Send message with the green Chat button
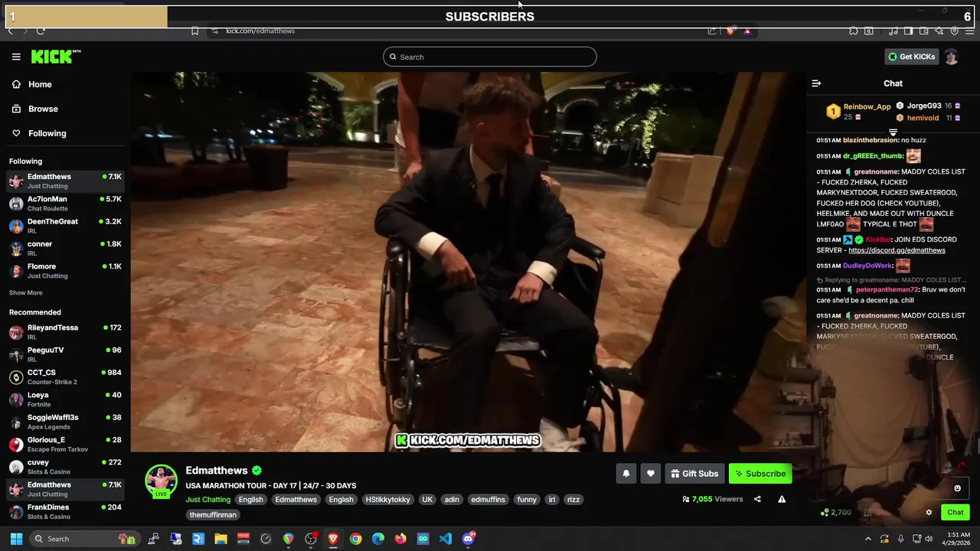 point(955,513)
